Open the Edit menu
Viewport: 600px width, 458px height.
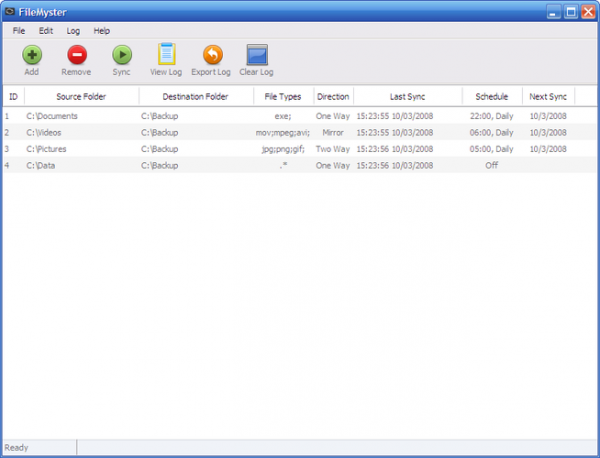(x=46, y=31)
